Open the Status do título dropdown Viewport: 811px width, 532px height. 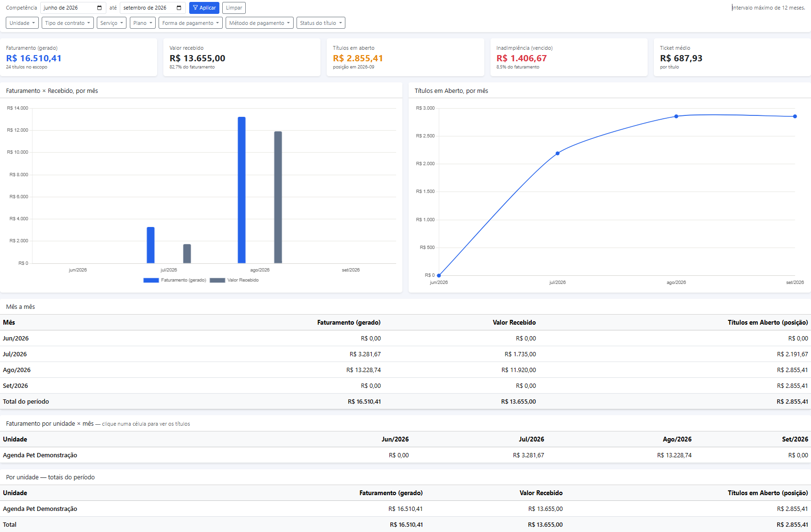click(321, 23)
